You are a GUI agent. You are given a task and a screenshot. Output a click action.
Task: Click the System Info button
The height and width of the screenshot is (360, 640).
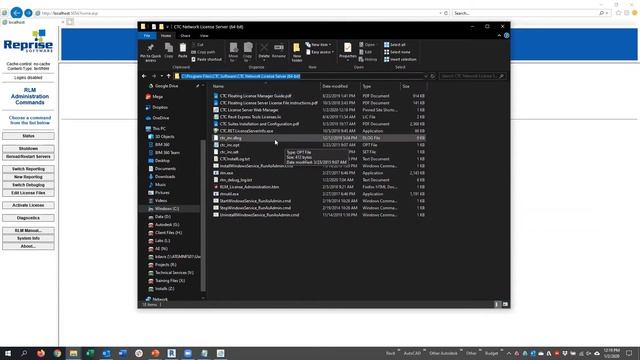click(x=28, y=238)
